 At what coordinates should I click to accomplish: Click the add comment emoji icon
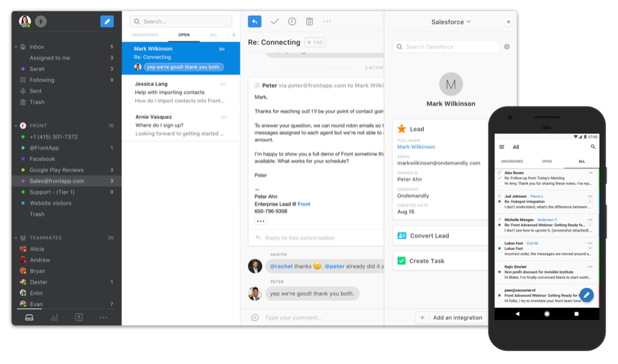[x=255, y=318]
